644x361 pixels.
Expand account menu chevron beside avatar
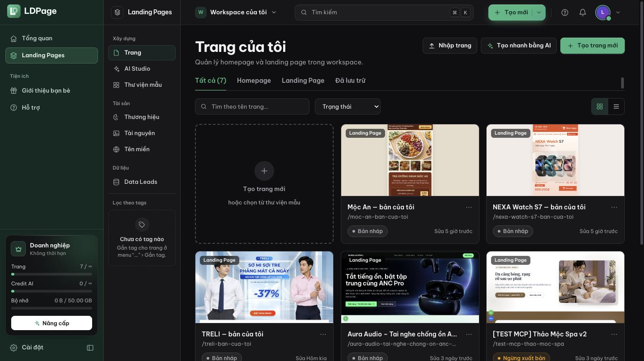pos(618,13)
